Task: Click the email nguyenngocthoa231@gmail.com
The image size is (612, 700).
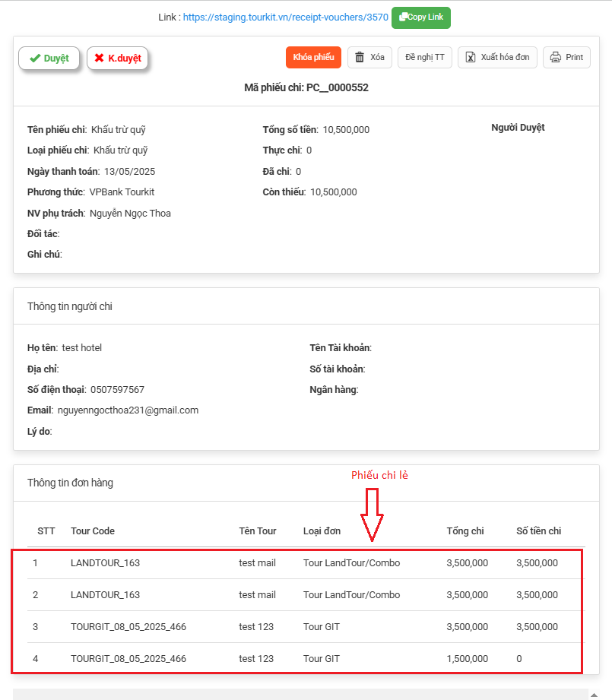Action: pyautogui.click(x=128, y=410)
